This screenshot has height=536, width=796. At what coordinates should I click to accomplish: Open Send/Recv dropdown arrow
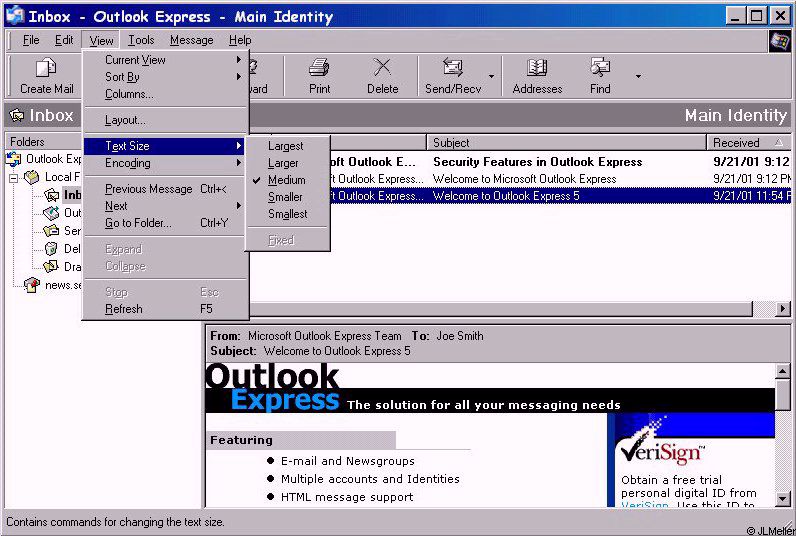(491, 76)
